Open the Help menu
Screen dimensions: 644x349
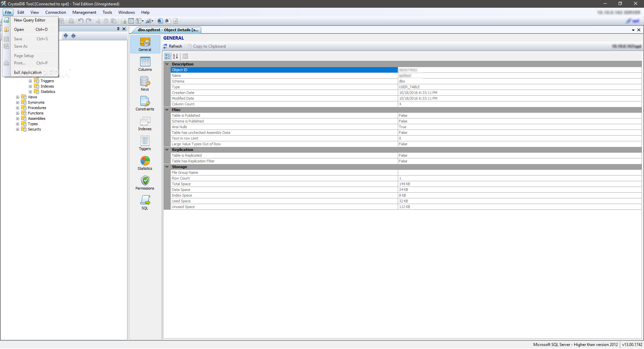tap(145, 12)
